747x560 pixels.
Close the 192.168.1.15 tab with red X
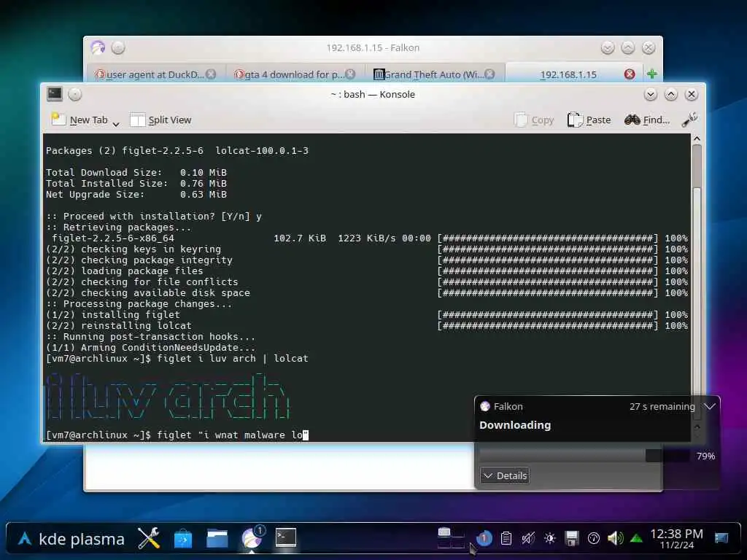coord(630,74)
